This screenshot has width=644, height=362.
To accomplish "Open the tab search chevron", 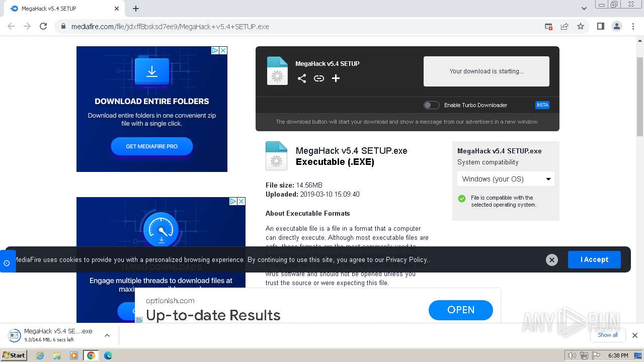I will [x=584, y=9].
